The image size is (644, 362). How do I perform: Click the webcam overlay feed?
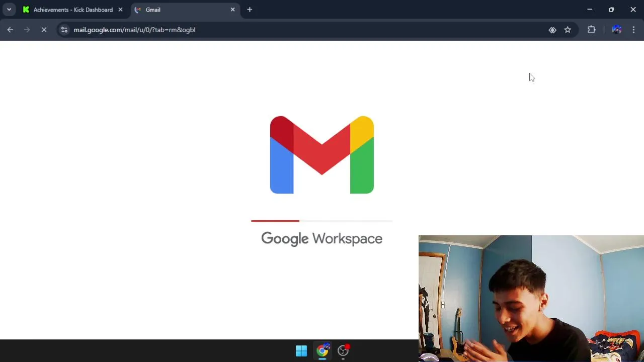531,299
